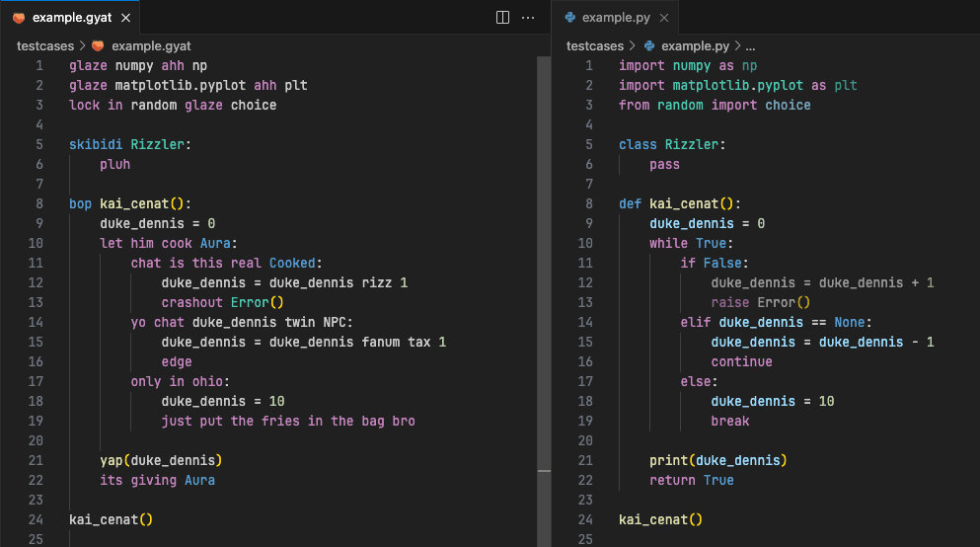Image resolution: width=980 pixels, height=547 pixels.
Task: Expand the breadcrumb ellipsis in right editor
Action: (750, 45)
